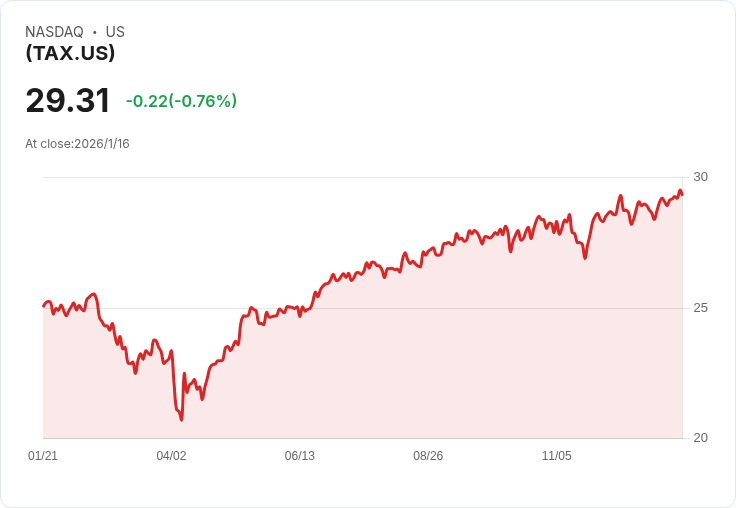The height and width of the screenshot is (508, 736).
Task: Click the At close 2026/1/16 timestamp
Action: [77, 144]
